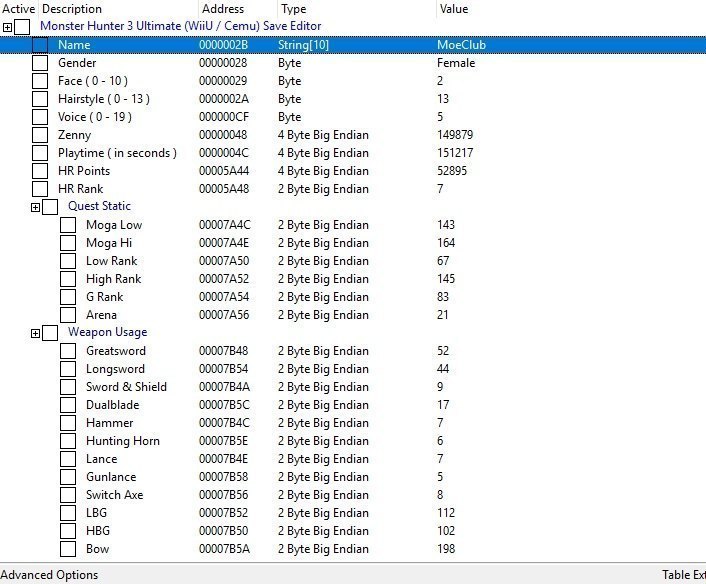Select the HR Points value 52895
This screenshot has width=706, height=584.
click(x=452, y=171)
